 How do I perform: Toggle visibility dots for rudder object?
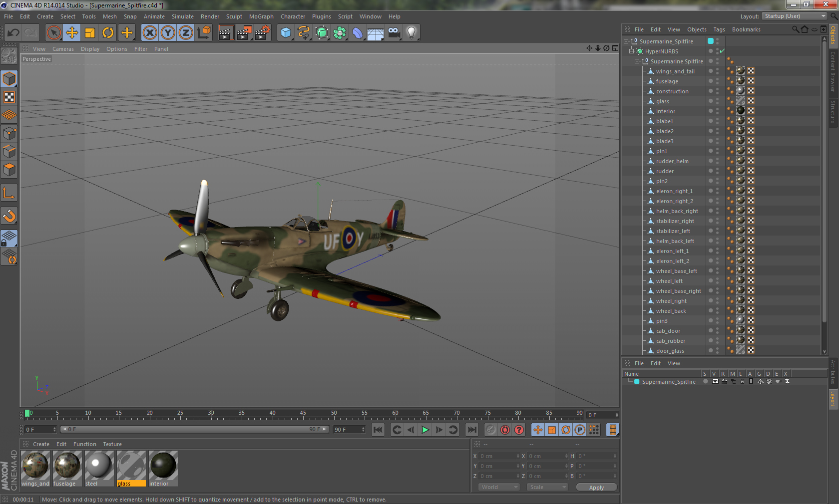[x=718, y=171]
